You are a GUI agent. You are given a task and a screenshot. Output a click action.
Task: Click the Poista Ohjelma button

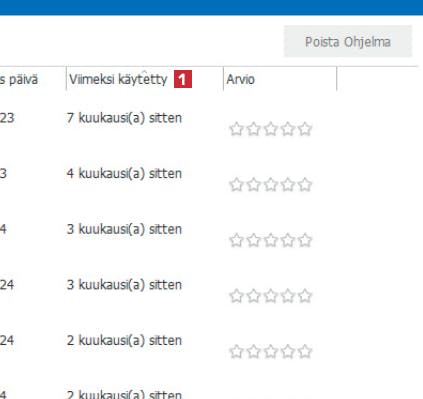point(348,42)
